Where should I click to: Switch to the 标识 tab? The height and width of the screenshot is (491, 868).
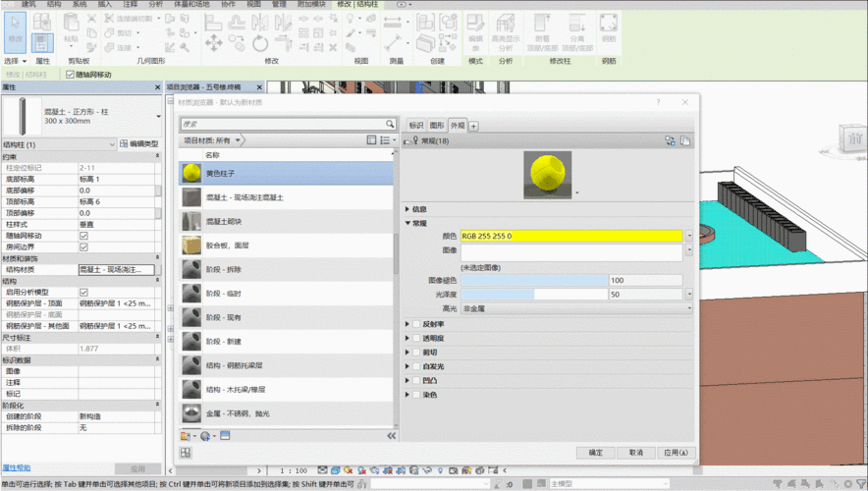[x=415, y=126]
